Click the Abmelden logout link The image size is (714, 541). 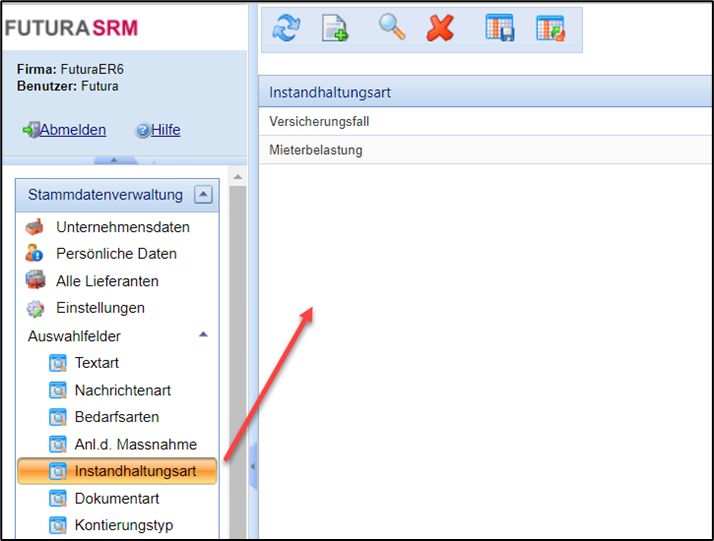72,130
